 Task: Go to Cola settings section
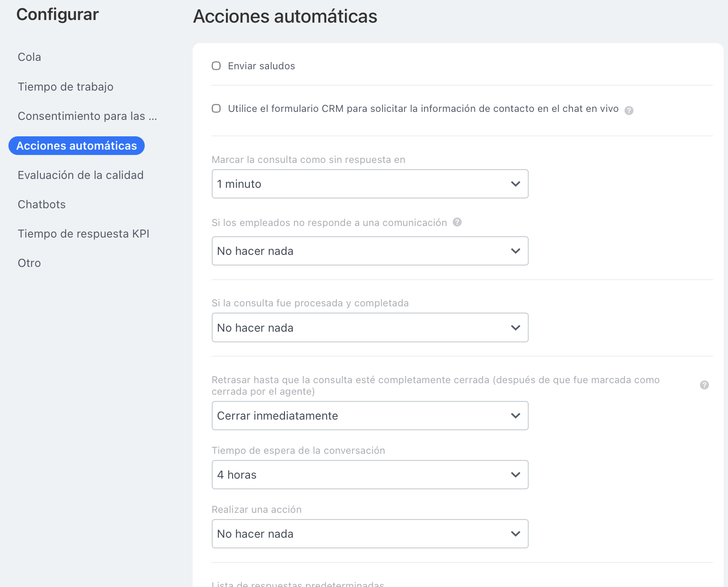coord(29,57)
